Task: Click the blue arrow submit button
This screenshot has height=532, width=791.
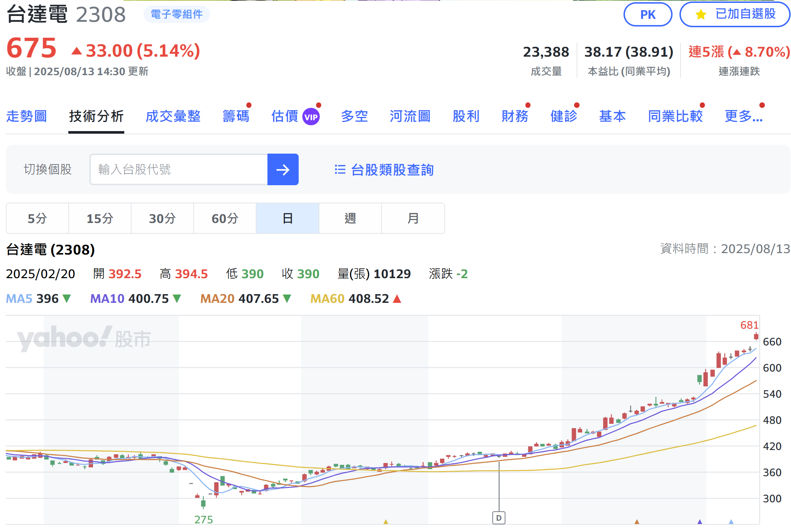Action: pos(283,169)
